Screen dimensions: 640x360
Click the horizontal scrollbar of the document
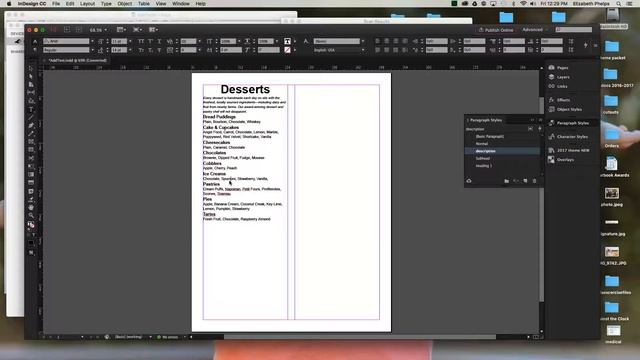[x=359, y=337]
